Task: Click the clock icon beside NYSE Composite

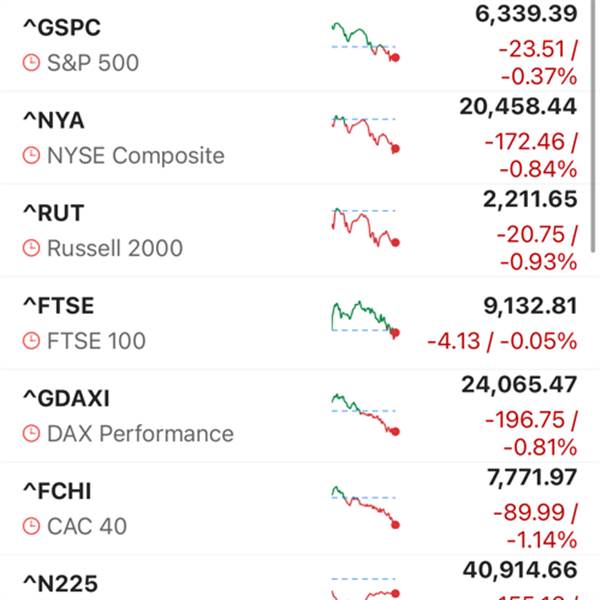Action: point(31,156)
